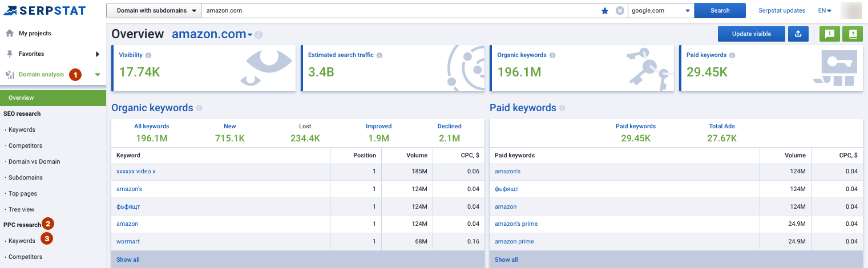Image resolution: width=868 pixels, height=268 pixels.
Task: Select the All keywords tab
Action: click(152, 133)
